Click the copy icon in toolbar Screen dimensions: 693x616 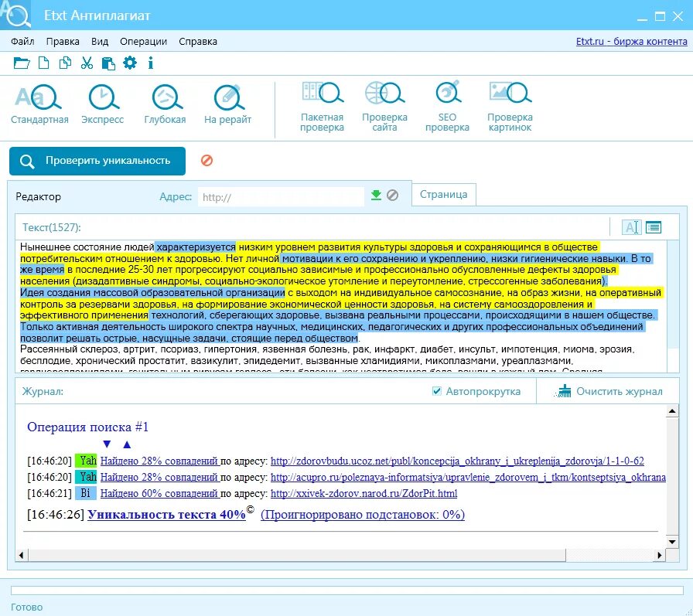point(65,63)
